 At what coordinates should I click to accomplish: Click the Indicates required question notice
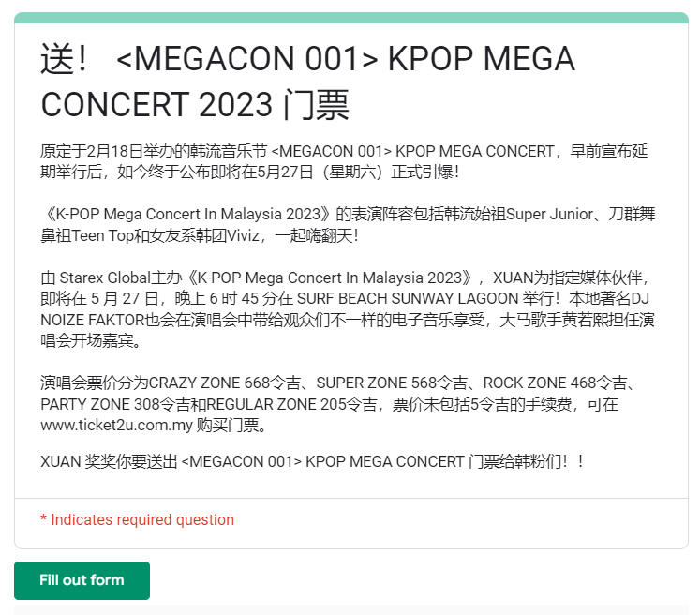137,520
